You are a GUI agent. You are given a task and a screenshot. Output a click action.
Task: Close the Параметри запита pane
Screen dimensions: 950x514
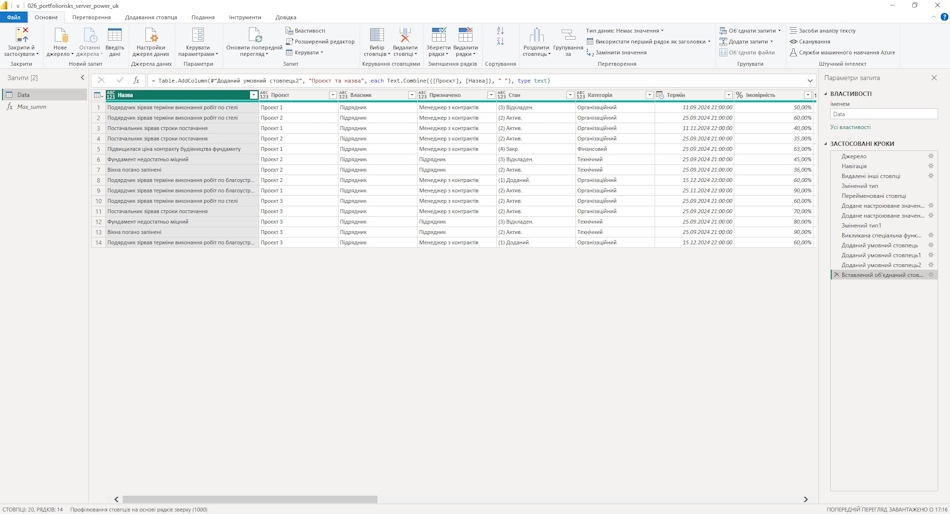tap(934, 78)
